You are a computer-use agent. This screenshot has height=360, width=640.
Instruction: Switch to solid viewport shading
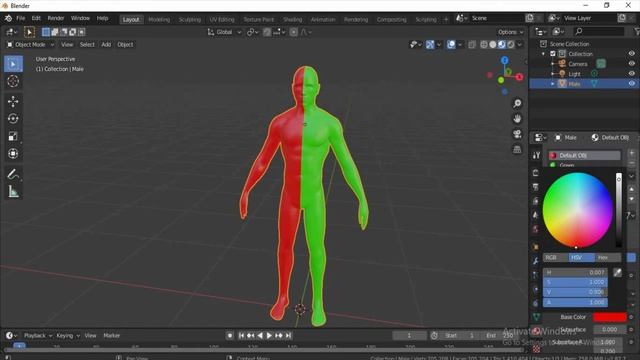tap(493, 44)
